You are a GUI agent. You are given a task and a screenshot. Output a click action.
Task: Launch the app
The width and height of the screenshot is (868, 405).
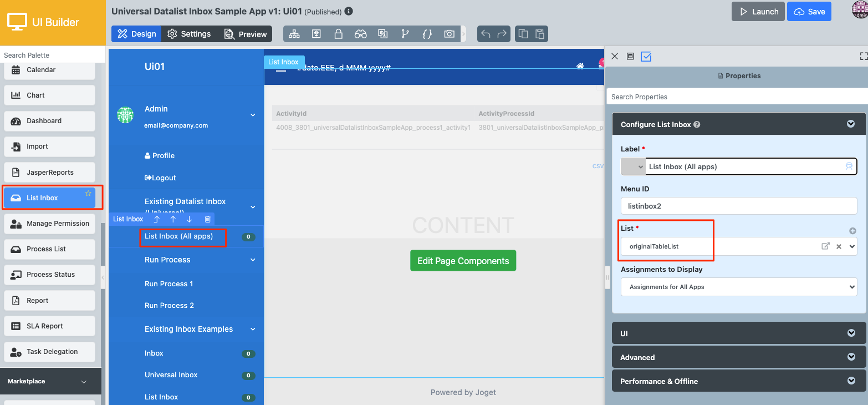pos(757,12)
